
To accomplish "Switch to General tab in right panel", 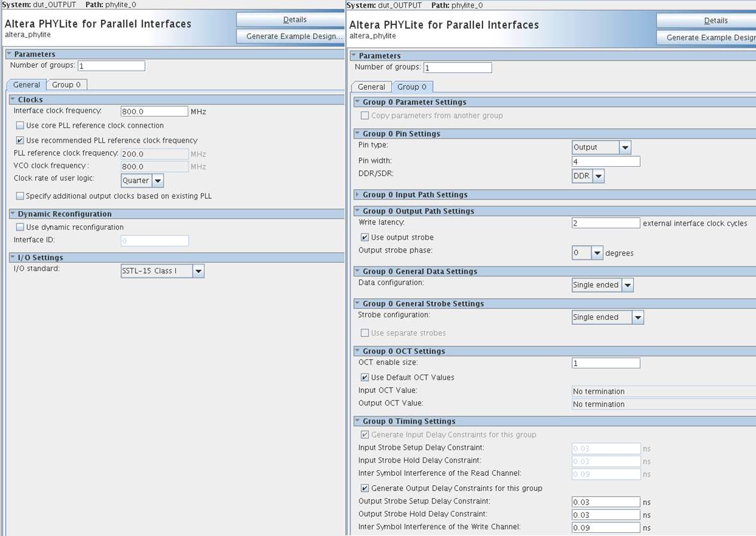I will (x=371, y=87).
